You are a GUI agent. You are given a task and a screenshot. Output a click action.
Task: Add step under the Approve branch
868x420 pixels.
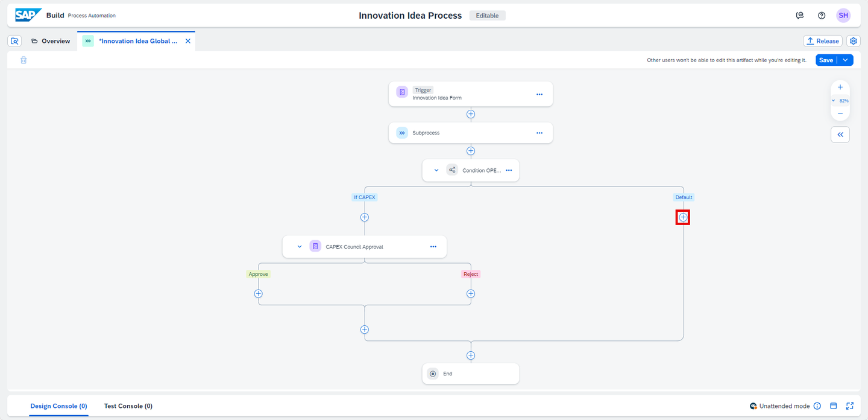(x=258, y=294)
